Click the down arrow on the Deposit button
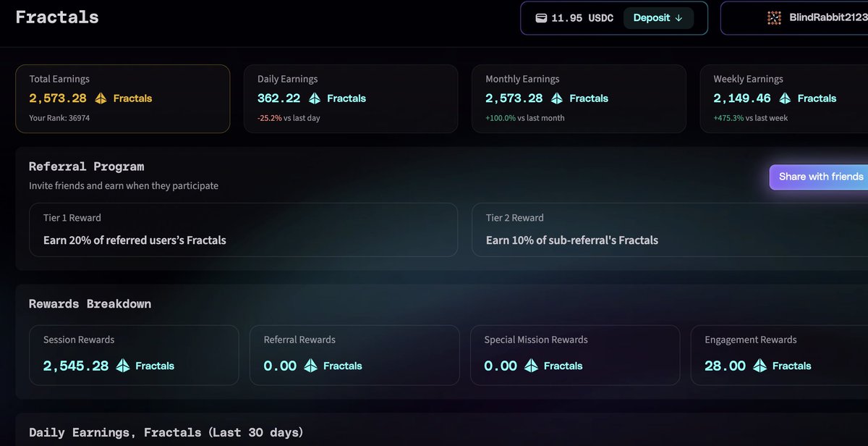868x446 pixels. pos(678,18)
